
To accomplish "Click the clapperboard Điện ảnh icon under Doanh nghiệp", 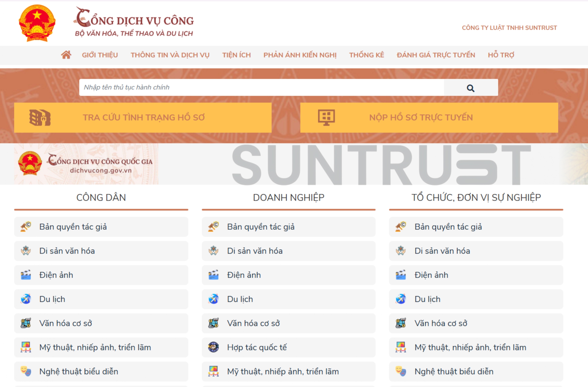I will [x=213, y=275].
